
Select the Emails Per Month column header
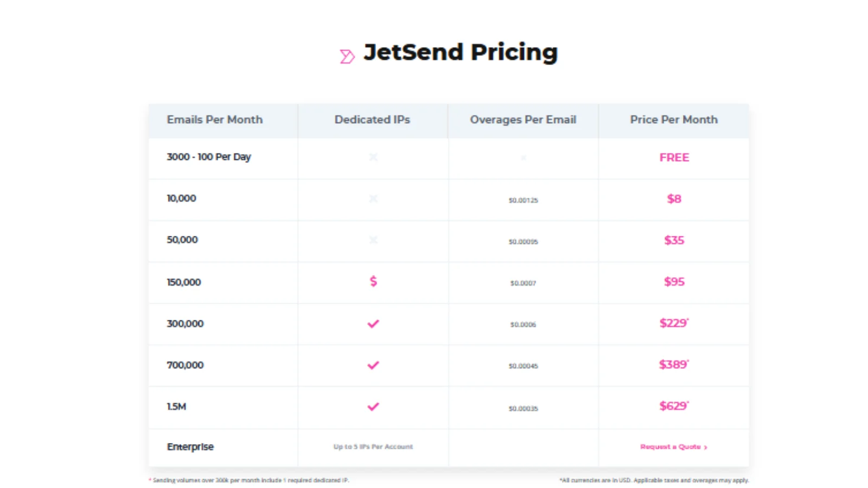coord(215,120)
